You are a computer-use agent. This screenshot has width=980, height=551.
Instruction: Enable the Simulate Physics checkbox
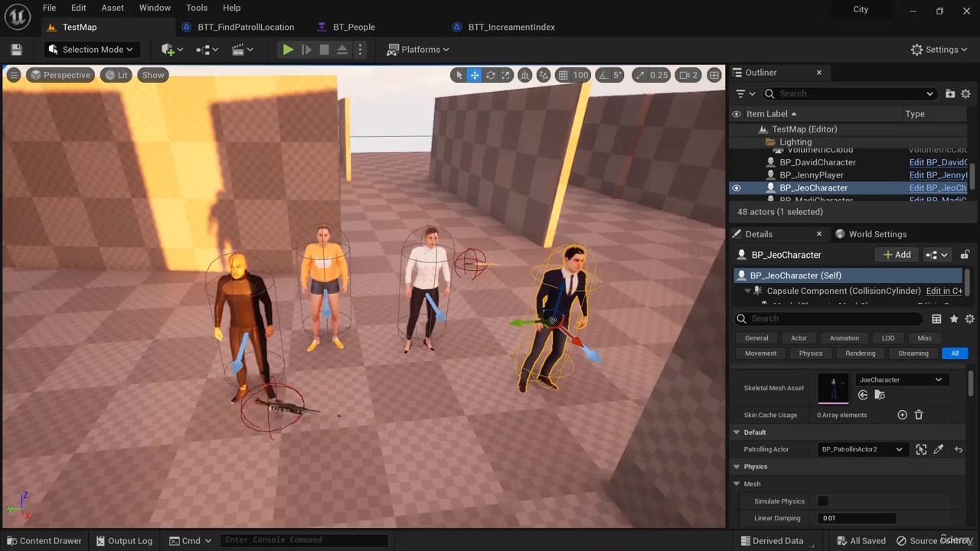click(823, 501)
